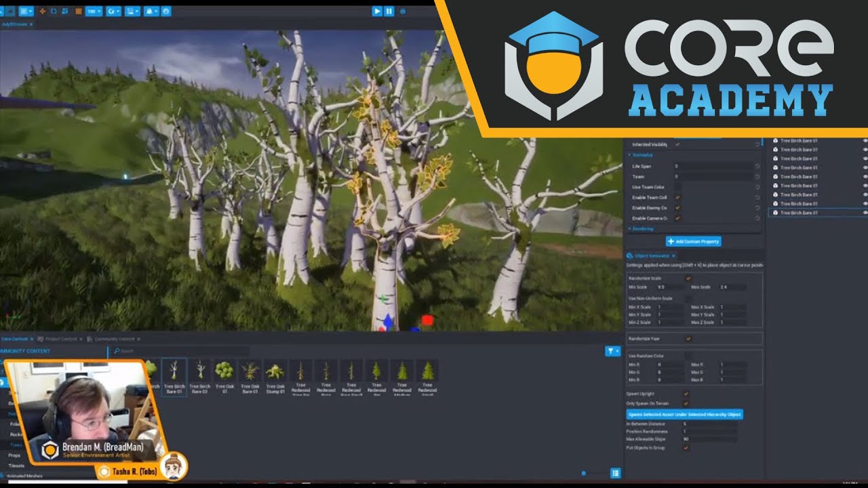Open the Tilesets category
This screenshot has height=488, width=868.
(x=16, y=466)
